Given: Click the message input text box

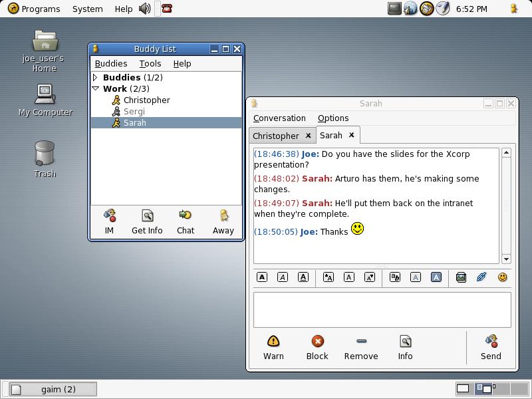Looking at the screenshot, I should pyautogui.click(x=382, y=309).
